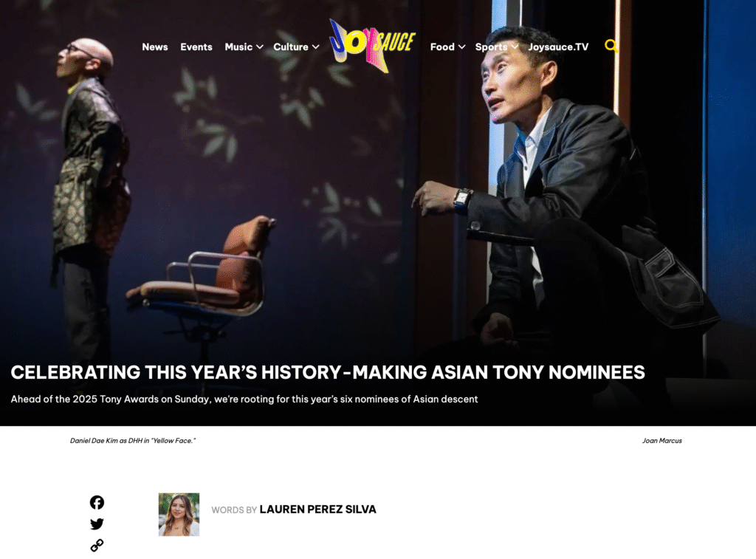Expand the Food dropdown chevron

(462, 47)
